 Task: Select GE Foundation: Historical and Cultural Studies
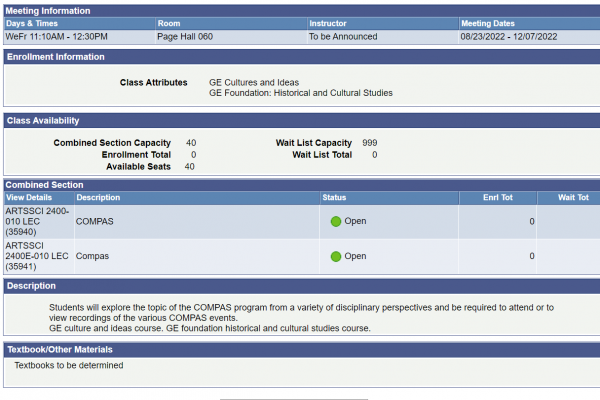coord(301,93)
